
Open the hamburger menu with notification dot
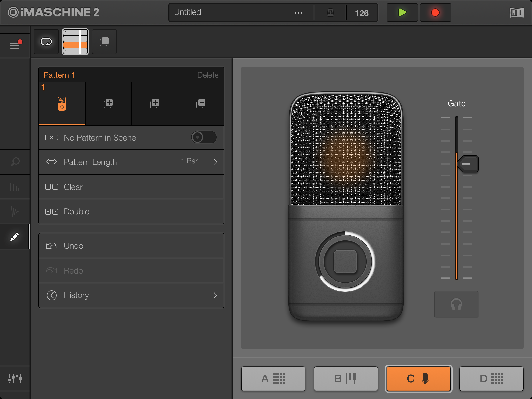(15, 45)
